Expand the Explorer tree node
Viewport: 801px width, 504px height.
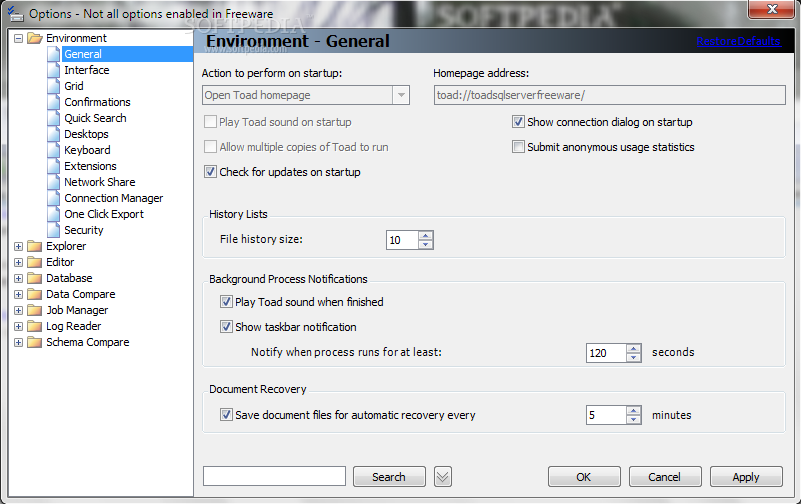coord(18,246)
